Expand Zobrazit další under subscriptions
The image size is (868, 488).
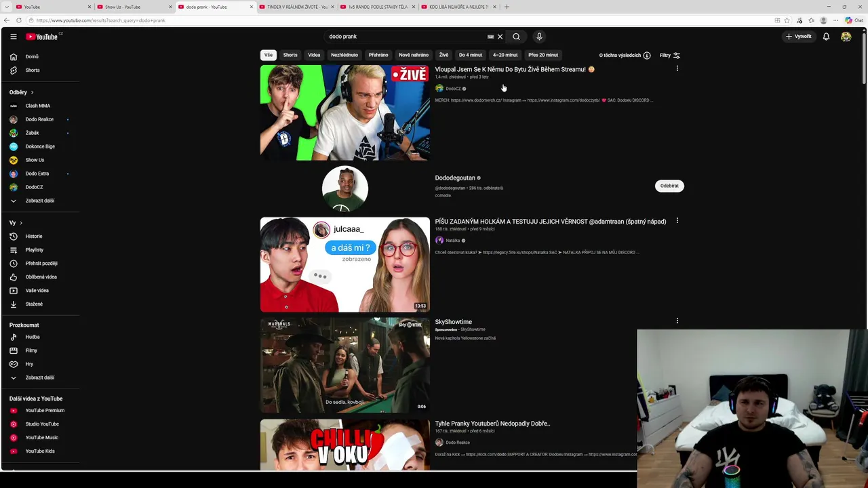click(x=39, y=201)
